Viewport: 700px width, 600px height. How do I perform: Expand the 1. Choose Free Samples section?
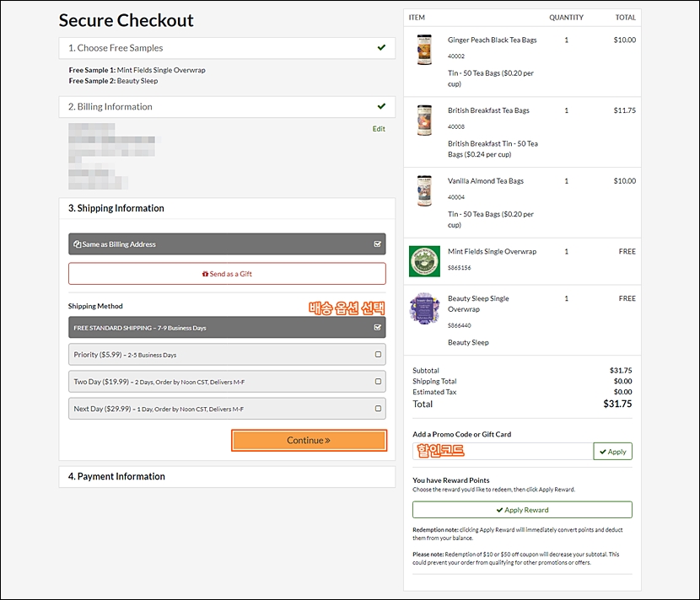coord(227,48)
